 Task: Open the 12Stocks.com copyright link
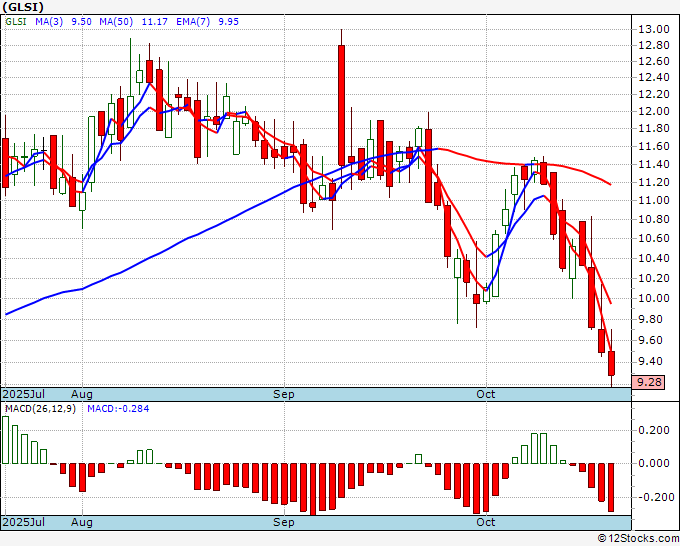(x=638, y=539)
